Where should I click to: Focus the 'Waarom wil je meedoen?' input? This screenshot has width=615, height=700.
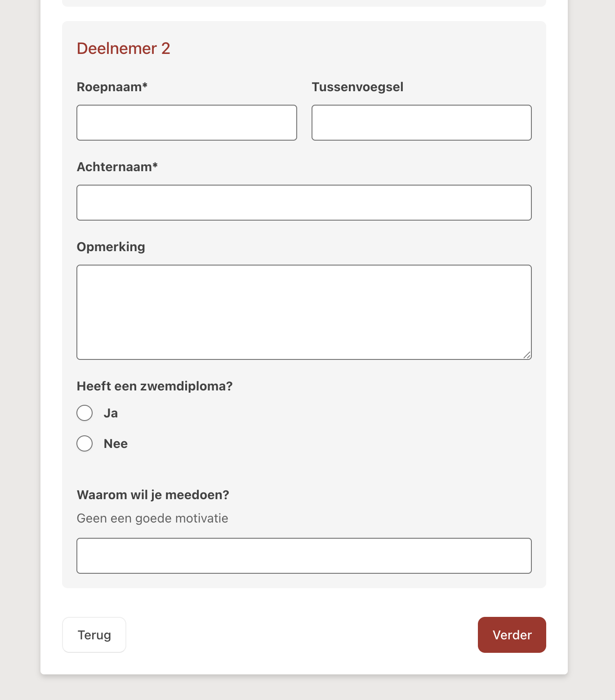tap(304, 556)
